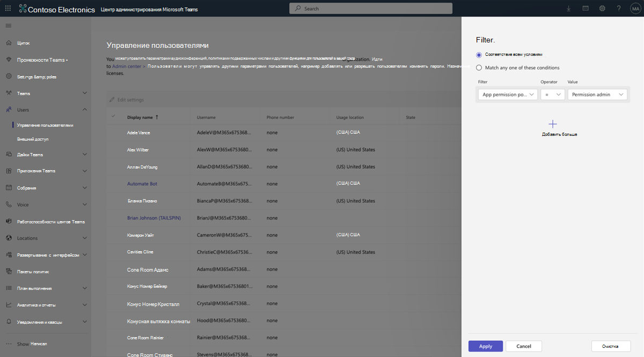Image resolution: width=644 pixels, height=357 pixels.
Task: Click the Развертывание с интерфейсом sidebar icon
Action: 9,255
